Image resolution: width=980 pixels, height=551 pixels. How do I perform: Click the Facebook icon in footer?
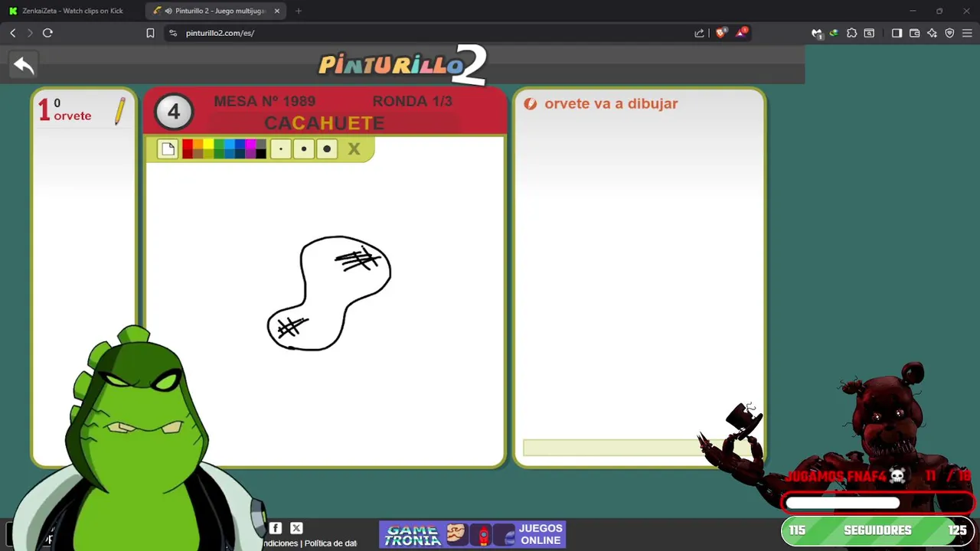tap(276, 528)
